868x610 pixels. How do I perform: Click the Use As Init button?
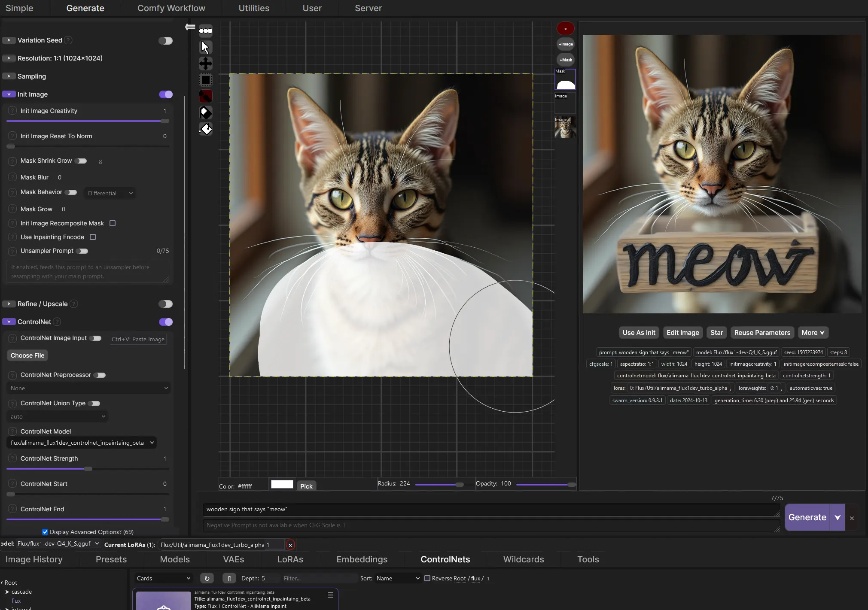pyautogui.click(x=639, y=333)
